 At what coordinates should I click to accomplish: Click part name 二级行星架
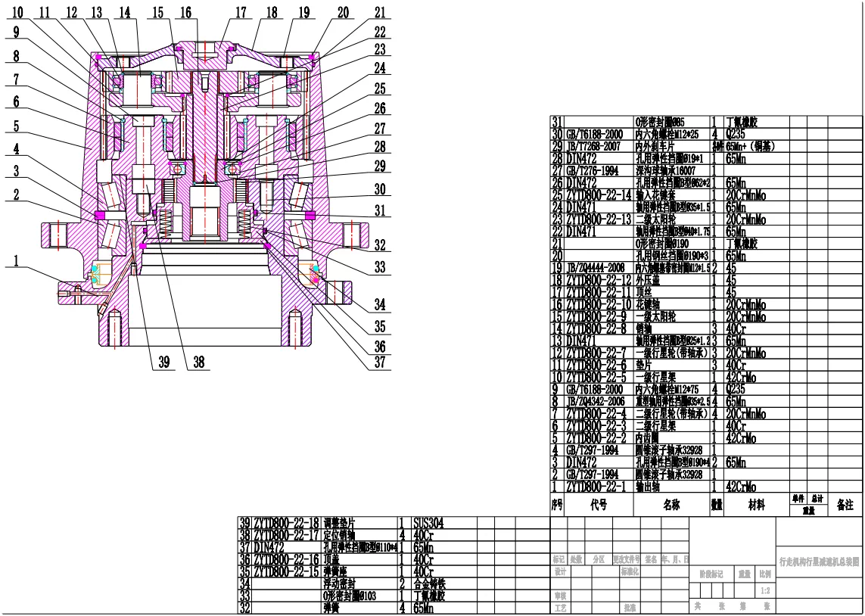tap(656, 426)
